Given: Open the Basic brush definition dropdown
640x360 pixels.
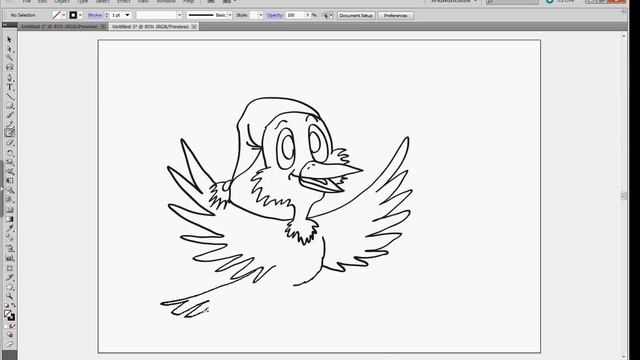Looking at the screenshot, I should 230,15.
